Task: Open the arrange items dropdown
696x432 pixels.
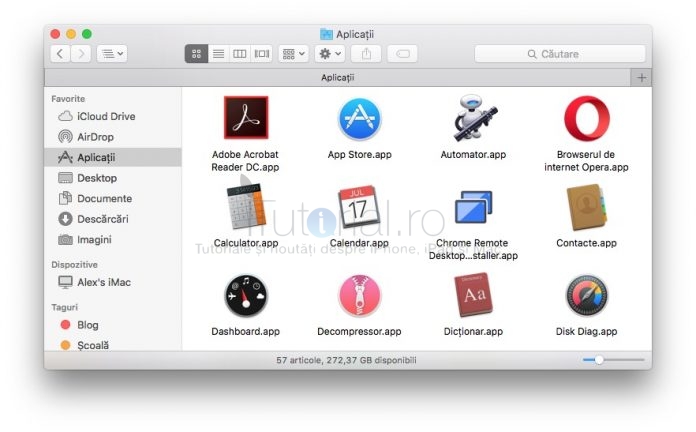Action: click(x=293, y=54)
